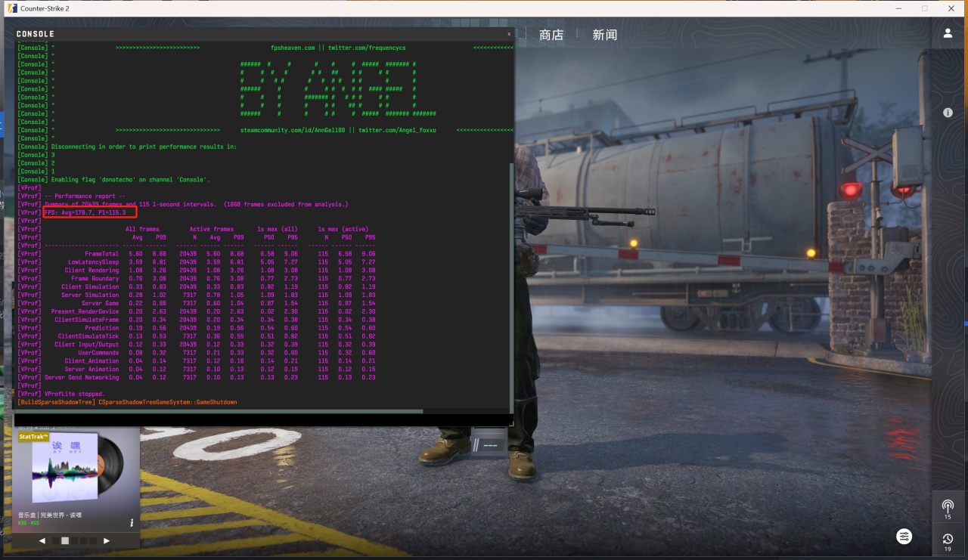This screenshot has width=968, height=560.
Task: Click the Client Rendering row
Action: pyautogui.click(x=196, y=270)
